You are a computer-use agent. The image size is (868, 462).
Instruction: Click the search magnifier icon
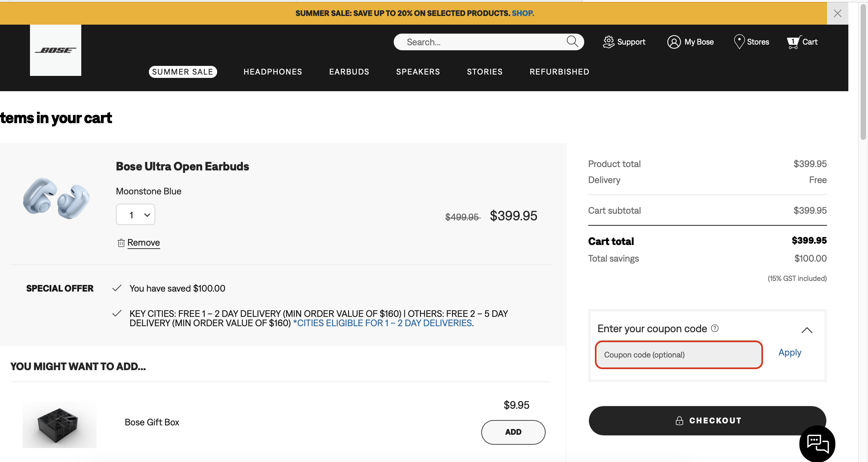pos(572,41)
